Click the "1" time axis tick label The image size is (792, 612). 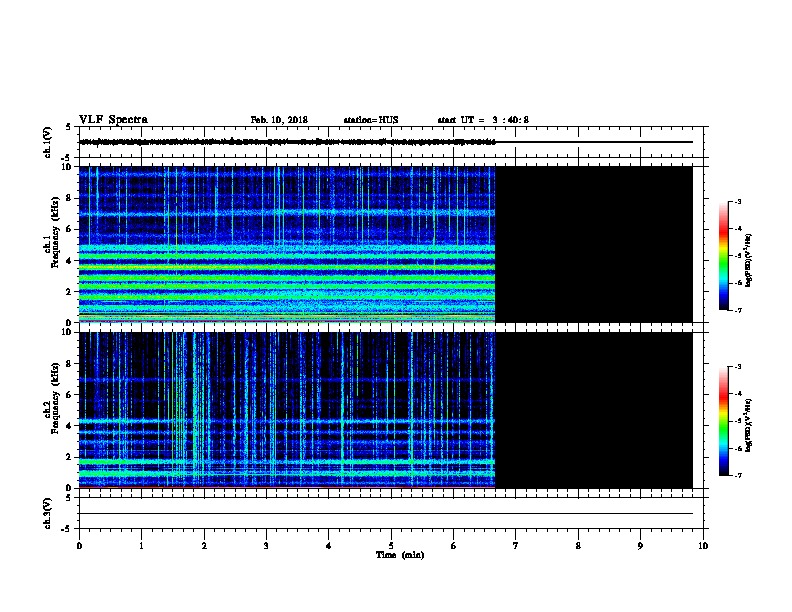pyautogui.click(x=141, y=546)
